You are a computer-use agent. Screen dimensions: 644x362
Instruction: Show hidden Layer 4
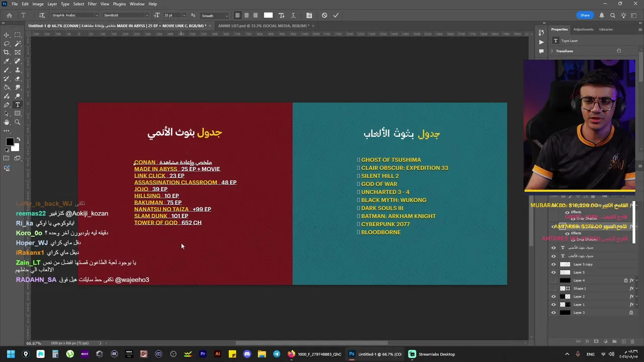(554, 281)
